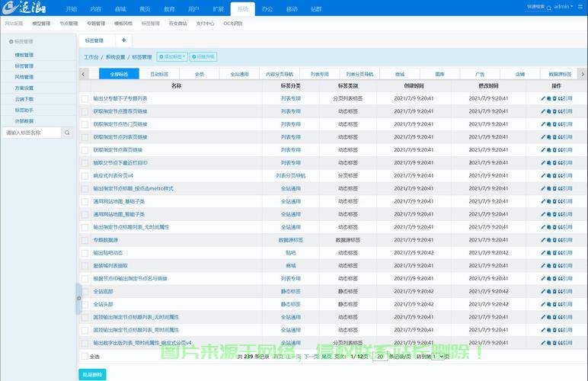The image size is (588, 381).
Task: Click the search magnifier in top bar
Action: click(x=548, y=8)
